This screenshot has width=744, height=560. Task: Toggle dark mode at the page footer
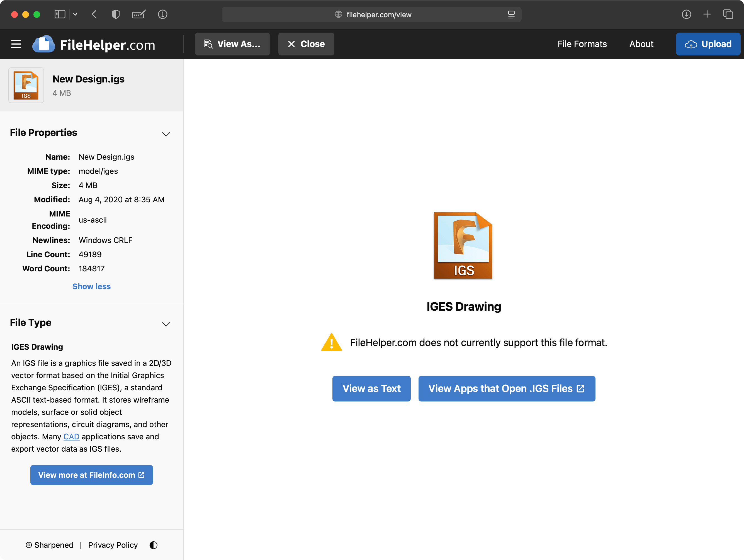point(153,545)
